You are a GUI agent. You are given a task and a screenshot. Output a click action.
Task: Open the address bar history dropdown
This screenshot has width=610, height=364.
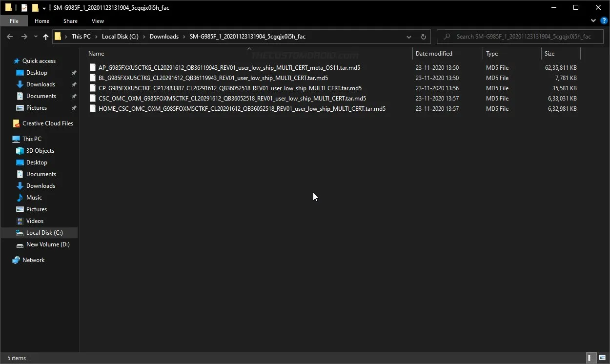click(x=409, y=36)
